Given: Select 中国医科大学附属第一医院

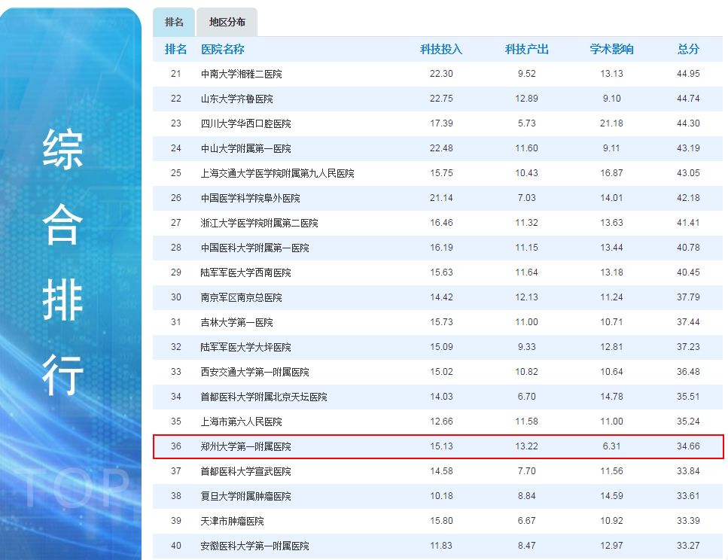Looking at the screenshot, I should pos(254,248).
